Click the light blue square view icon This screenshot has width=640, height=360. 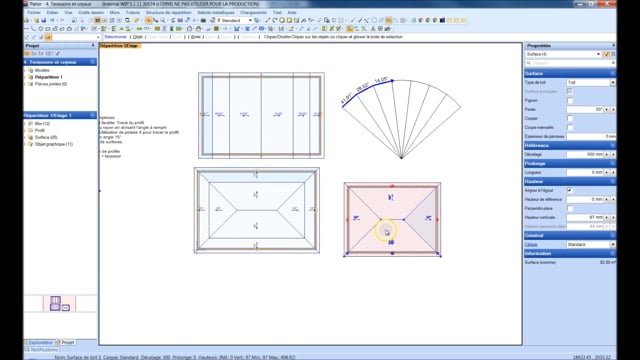coord(413,20)
